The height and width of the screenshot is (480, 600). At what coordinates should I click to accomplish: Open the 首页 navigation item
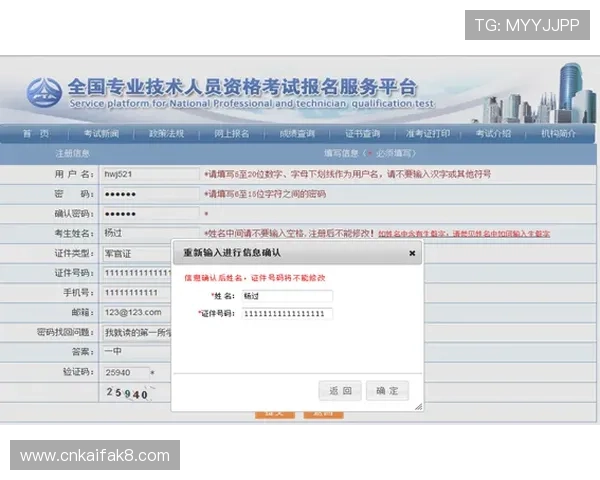coord(36,134)
